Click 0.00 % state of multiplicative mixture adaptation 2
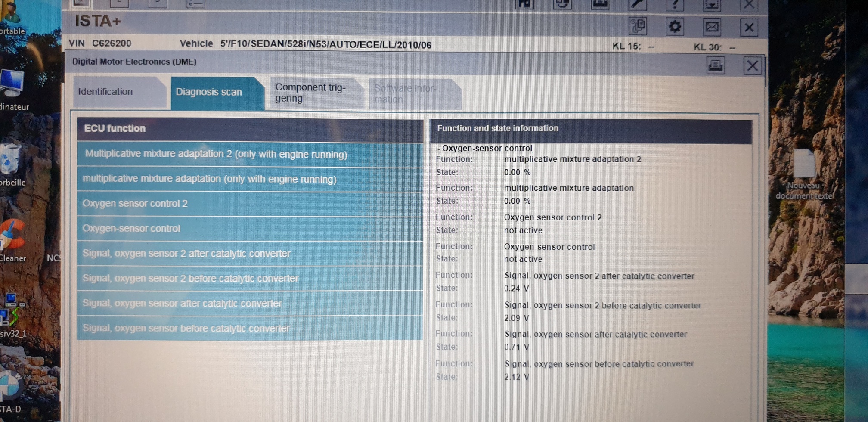Image resolution: width=868 pixels, height=422 pixels. click(x=517, y=172)
